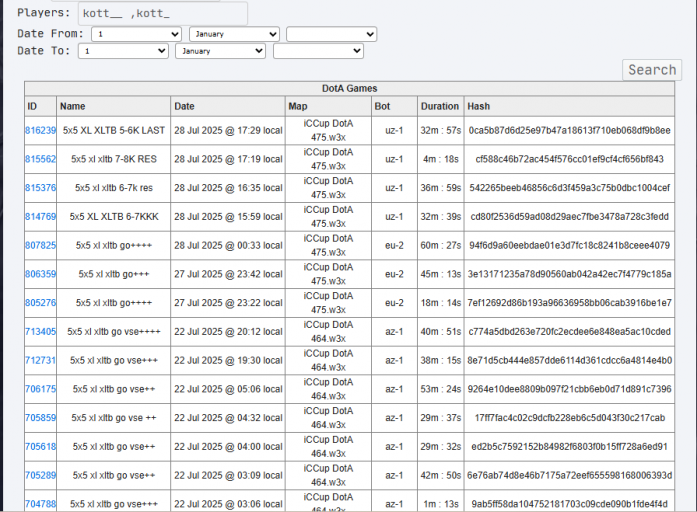Select hash starting 17ff7fac4c02

(x=569, y=418)
